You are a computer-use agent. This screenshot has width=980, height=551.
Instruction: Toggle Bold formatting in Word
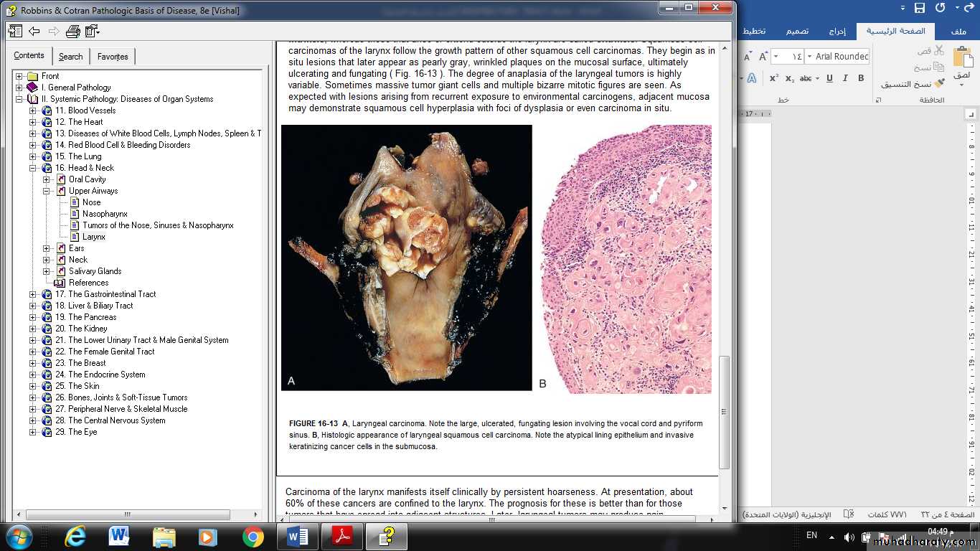861,78
